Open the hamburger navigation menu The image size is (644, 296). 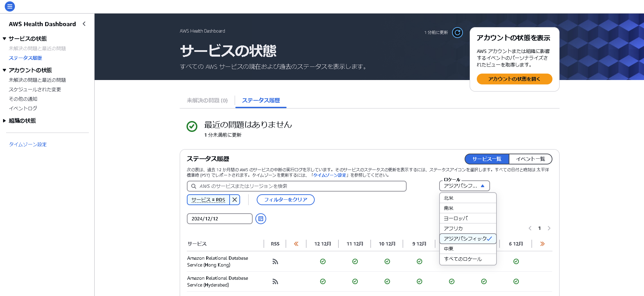point(10,6)
